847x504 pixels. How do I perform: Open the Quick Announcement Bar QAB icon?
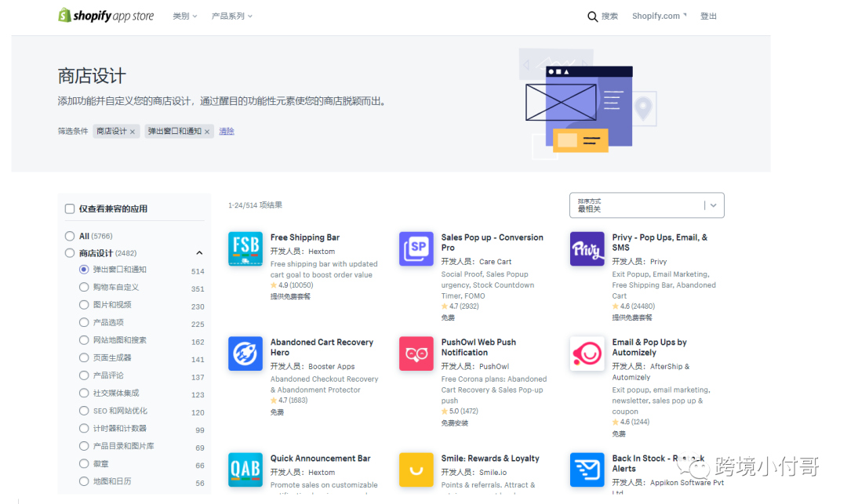[245, 470]
